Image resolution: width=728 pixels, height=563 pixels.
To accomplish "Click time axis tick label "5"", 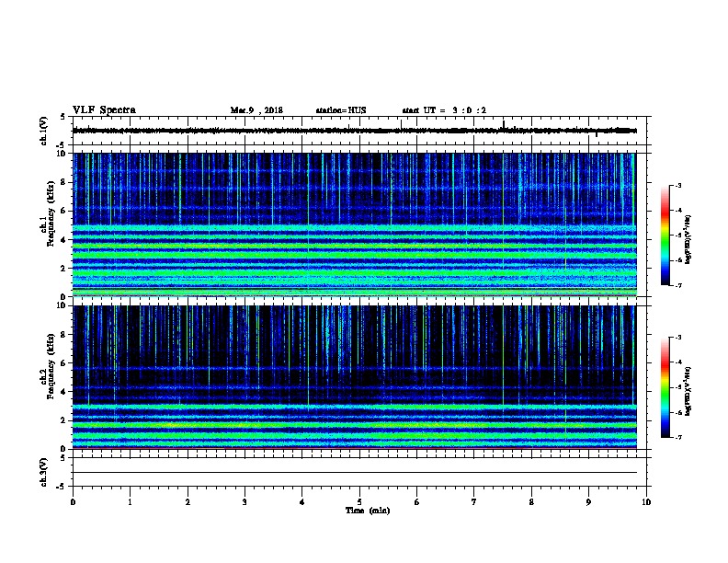I will [x=359, y=502].
